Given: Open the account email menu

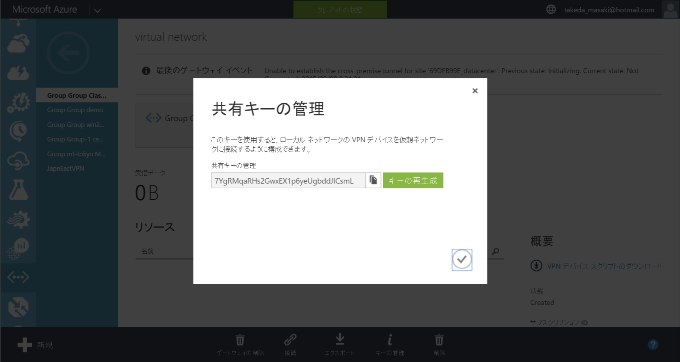Looking at the screenshot, I should [x=609, y=10].
